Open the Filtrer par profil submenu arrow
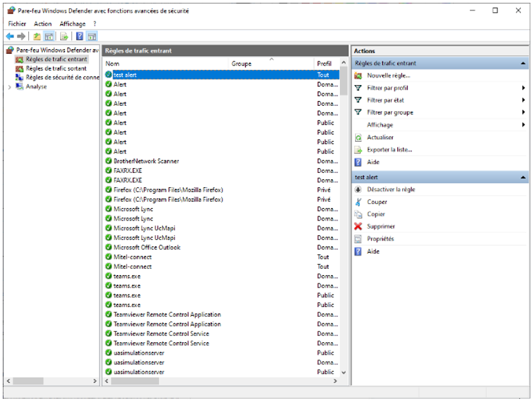This screenshot has height=401, width=532. click(x=524, y=88)
